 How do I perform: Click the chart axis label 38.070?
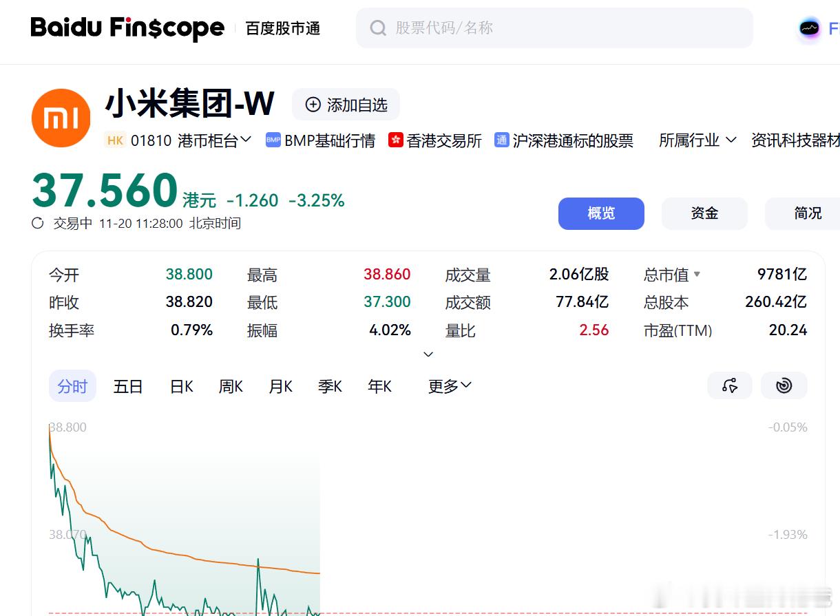click(67, 535)
